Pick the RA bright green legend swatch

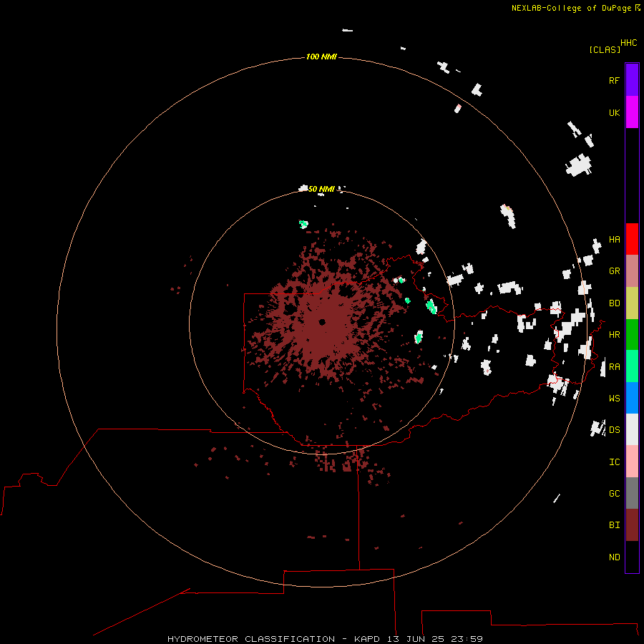tap(632, 366)
